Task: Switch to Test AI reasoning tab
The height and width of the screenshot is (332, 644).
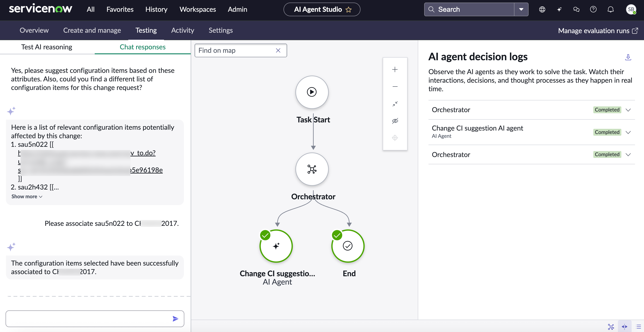Action: (x=47, y=47)
